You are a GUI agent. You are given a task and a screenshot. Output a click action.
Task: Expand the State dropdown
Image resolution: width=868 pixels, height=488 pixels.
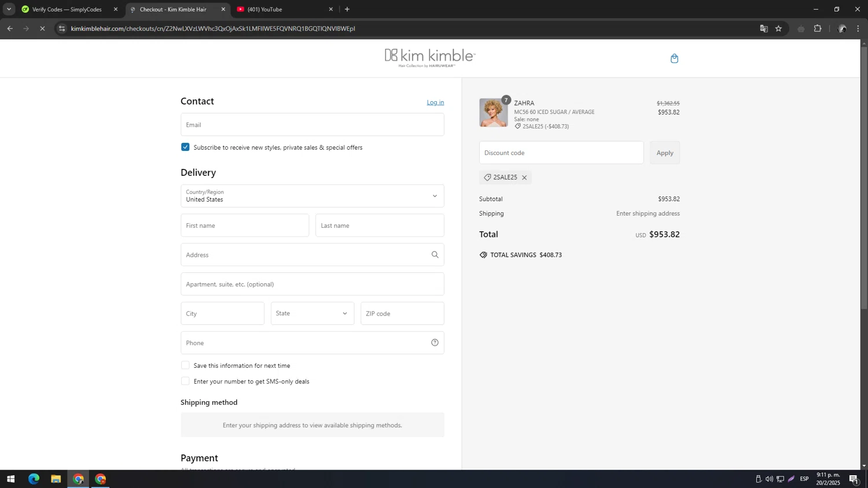pyautogui.click(x=312, y=313)
